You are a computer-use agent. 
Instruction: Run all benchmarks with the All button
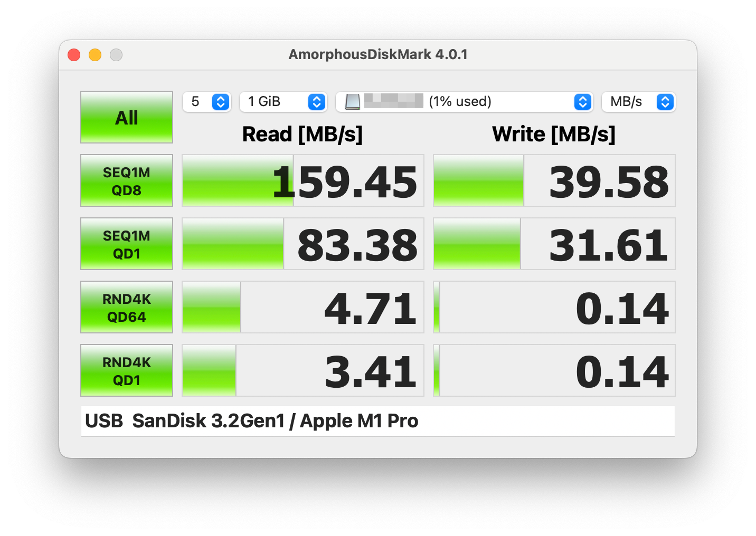click(127, 117)
